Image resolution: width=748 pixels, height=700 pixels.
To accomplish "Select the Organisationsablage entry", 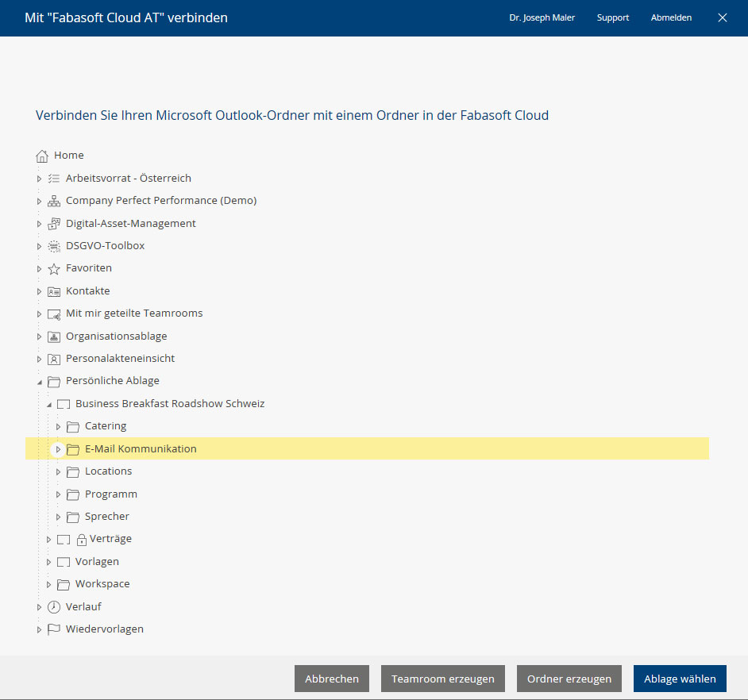I will coord(117,337).
